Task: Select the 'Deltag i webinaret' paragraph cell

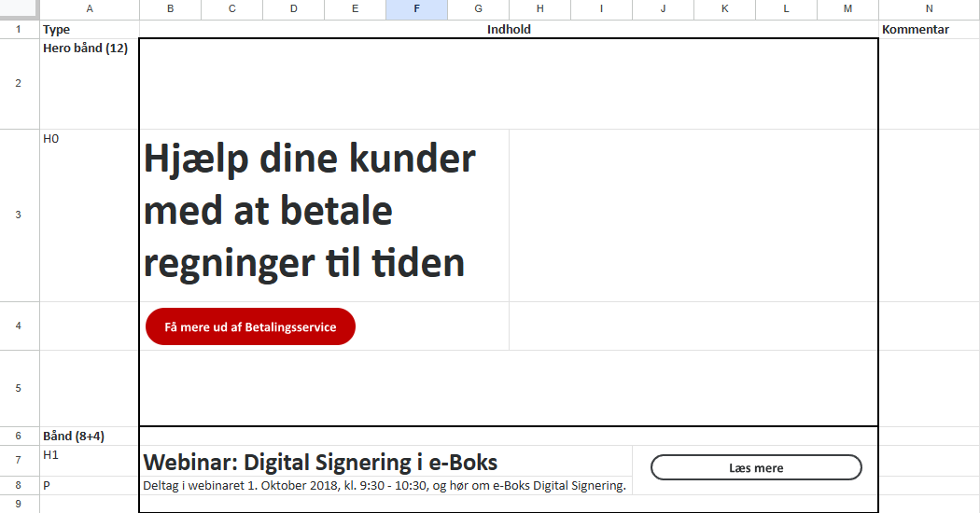Action: (385, 485)
